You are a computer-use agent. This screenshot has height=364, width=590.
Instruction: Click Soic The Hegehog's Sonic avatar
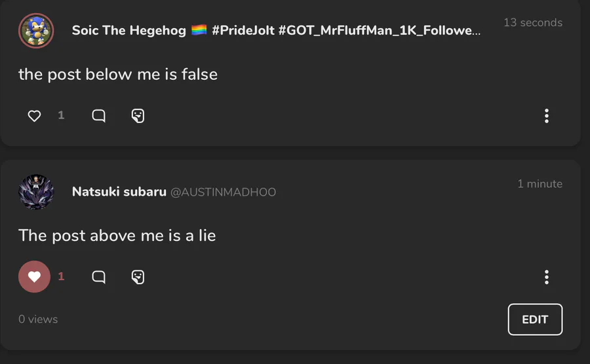(x=36, y=31)
